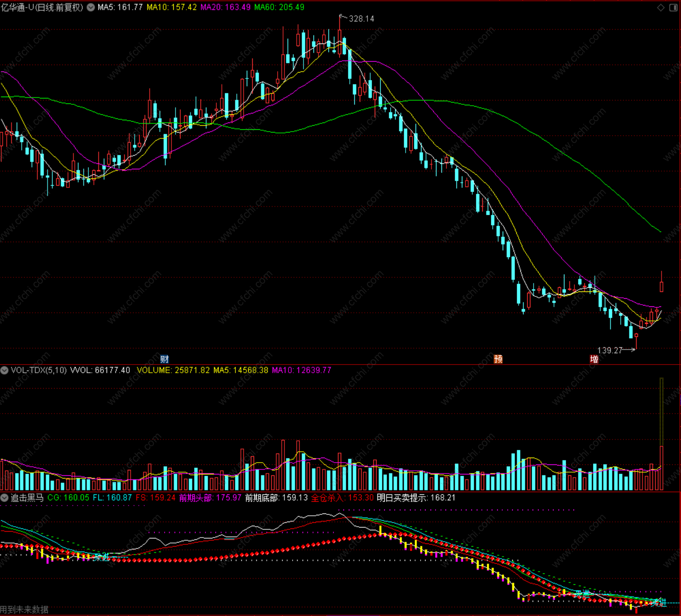Viewport: 681px width, 616px height.
Task: Click the 亿华通-U(日线,前复权) chart title
Action: (x=42, y=7)
